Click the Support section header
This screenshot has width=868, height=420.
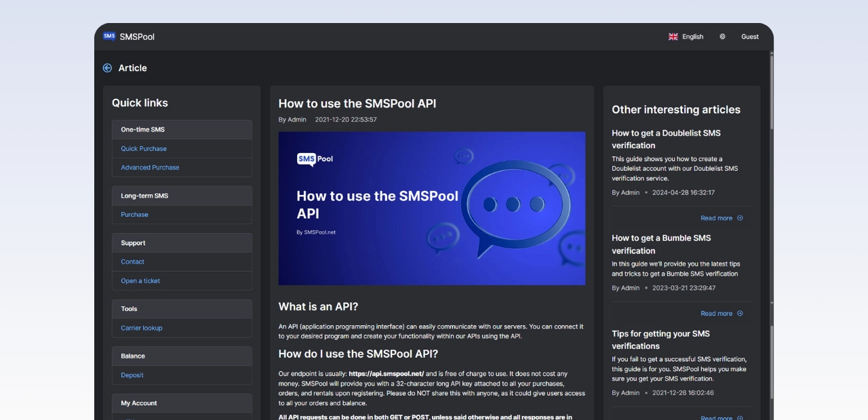pyautogui.click(x=182, y=243)
